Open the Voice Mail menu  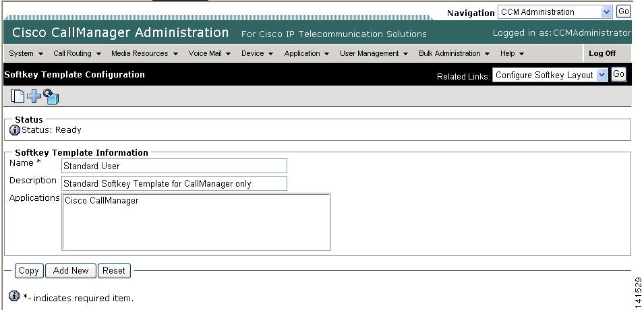coord(210,53)
